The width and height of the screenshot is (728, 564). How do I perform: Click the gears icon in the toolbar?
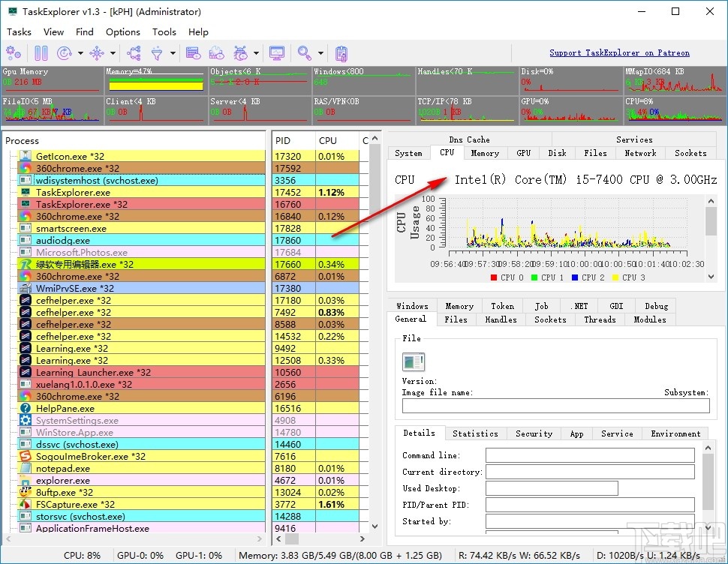[14, 53]
